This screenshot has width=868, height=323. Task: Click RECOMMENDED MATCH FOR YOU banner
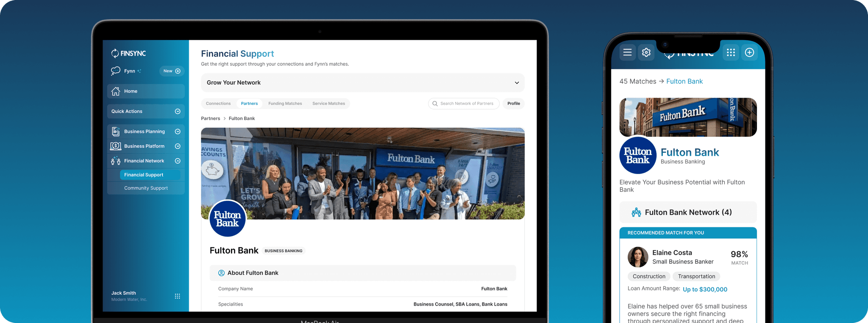(688, 233)
